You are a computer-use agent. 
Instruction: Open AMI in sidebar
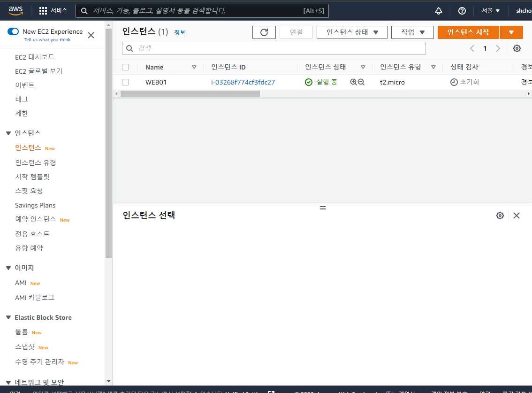pyautogui.click(x=21, y=283)
